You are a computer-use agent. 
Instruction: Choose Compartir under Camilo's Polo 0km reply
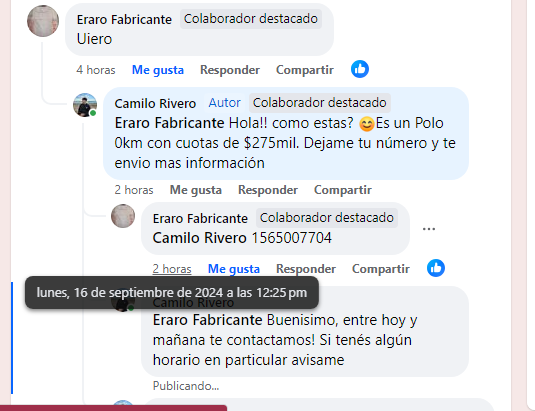343,190
